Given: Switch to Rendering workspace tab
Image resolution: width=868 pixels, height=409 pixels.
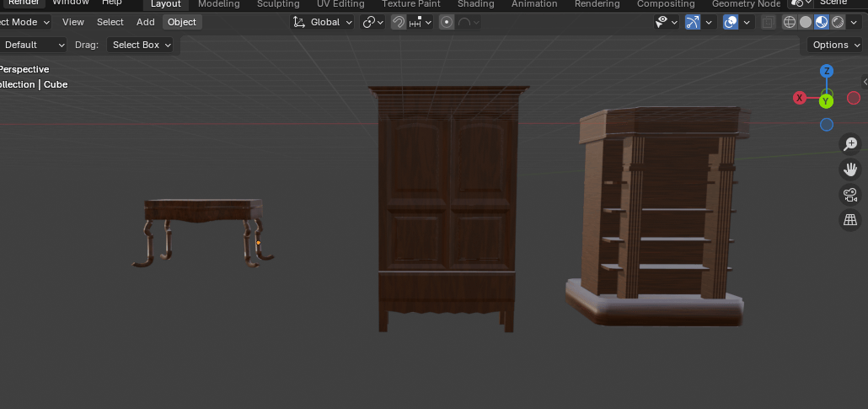Looking at the screenshot, I should pyautogui.click(x=597, y=4).
